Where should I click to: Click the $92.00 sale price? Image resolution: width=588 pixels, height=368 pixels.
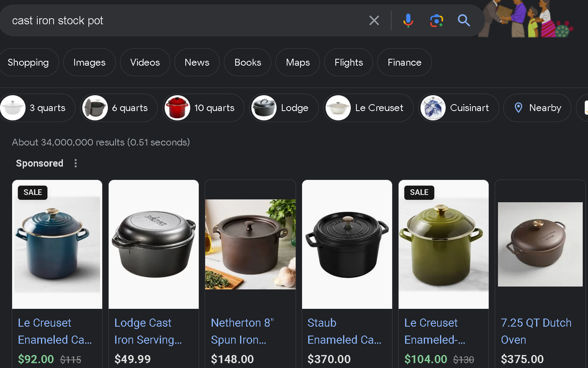click(x=36, y=359)
